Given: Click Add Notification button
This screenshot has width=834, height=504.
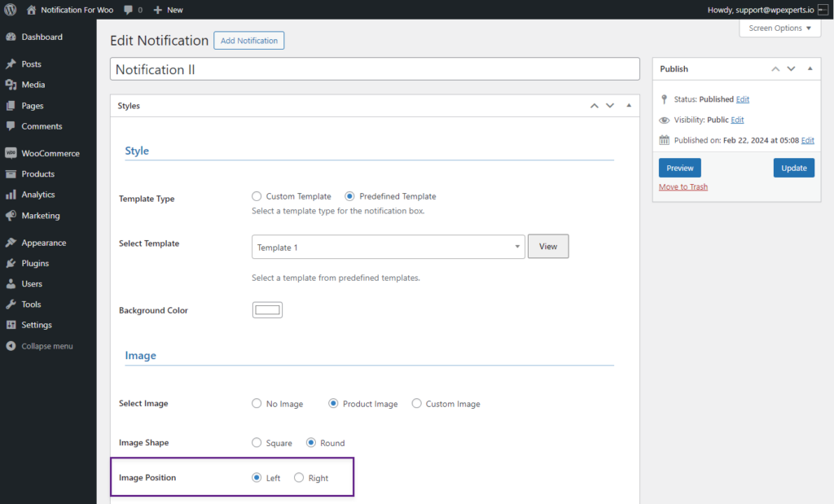Looking at the screenshot, I should pos(249,41).
